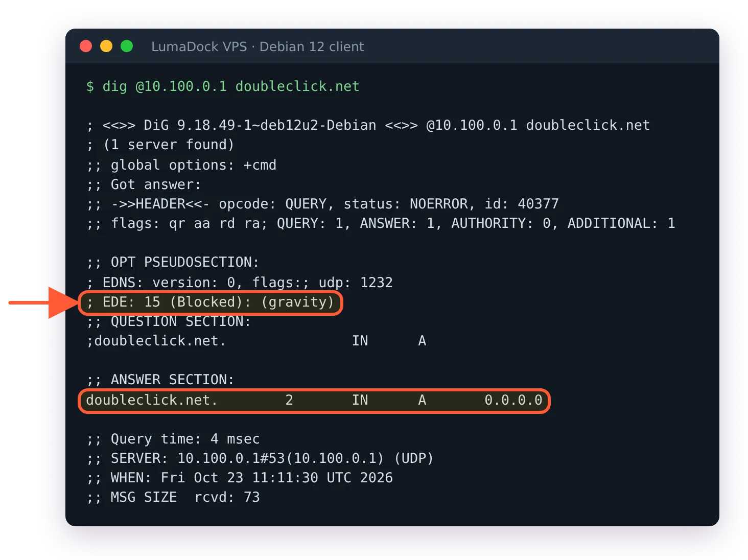Click the HEADER line showing status NOERROR
The width and height of the screenshot is (748, 560).
click(x=322, y=204)
